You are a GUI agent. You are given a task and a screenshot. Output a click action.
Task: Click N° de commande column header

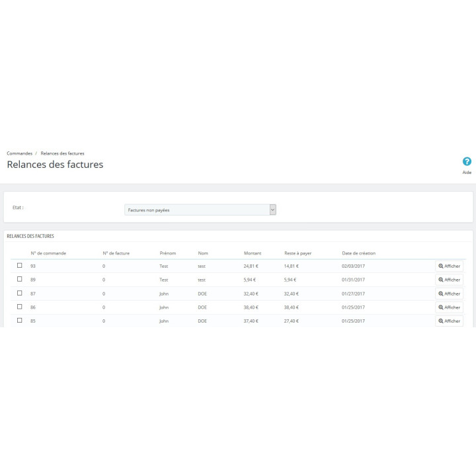click(x=48, y=253)
